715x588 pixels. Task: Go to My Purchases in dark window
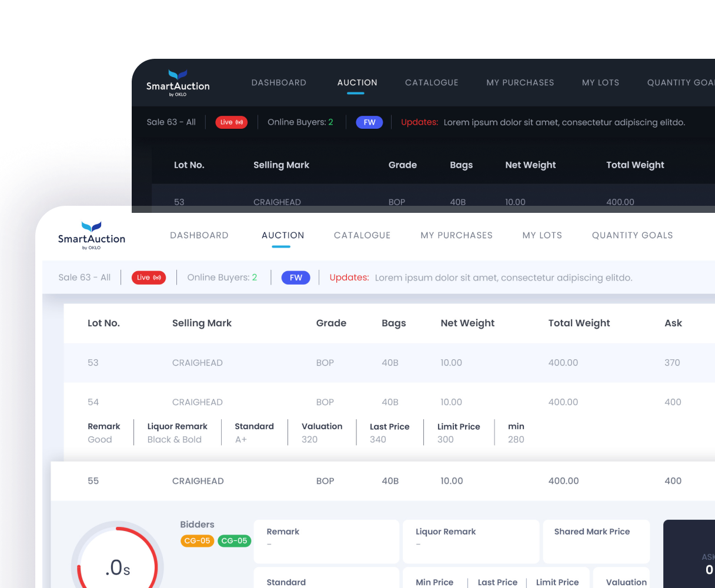[x=520, y=83]
